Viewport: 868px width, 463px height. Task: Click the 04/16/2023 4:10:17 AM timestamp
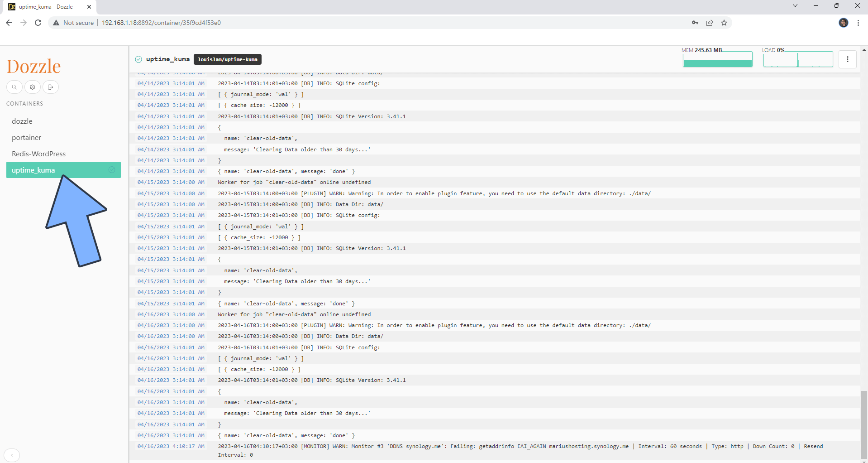pos(171,446)
